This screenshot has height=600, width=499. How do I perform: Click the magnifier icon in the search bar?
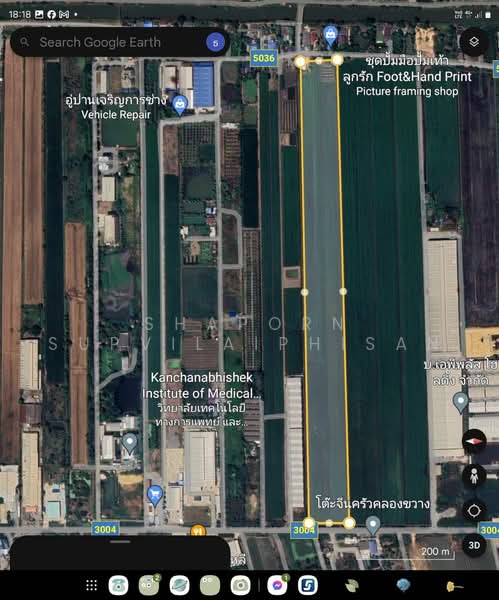(x=24, y=42)
